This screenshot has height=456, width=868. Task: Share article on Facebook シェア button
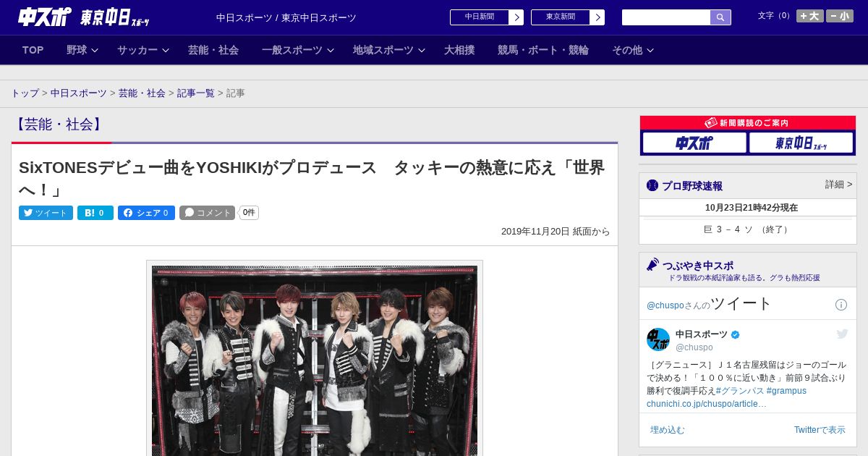tap(146, 213)
